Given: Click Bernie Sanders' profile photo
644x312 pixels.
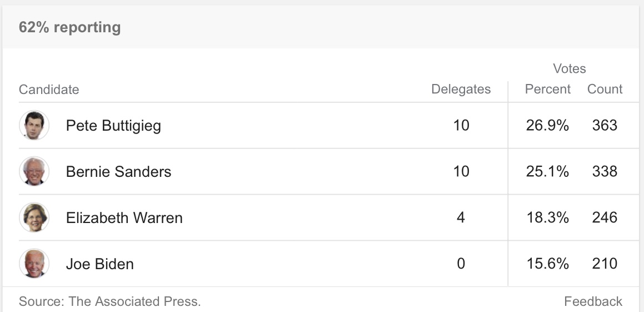Looking at the screenshot, I should 34,171.
